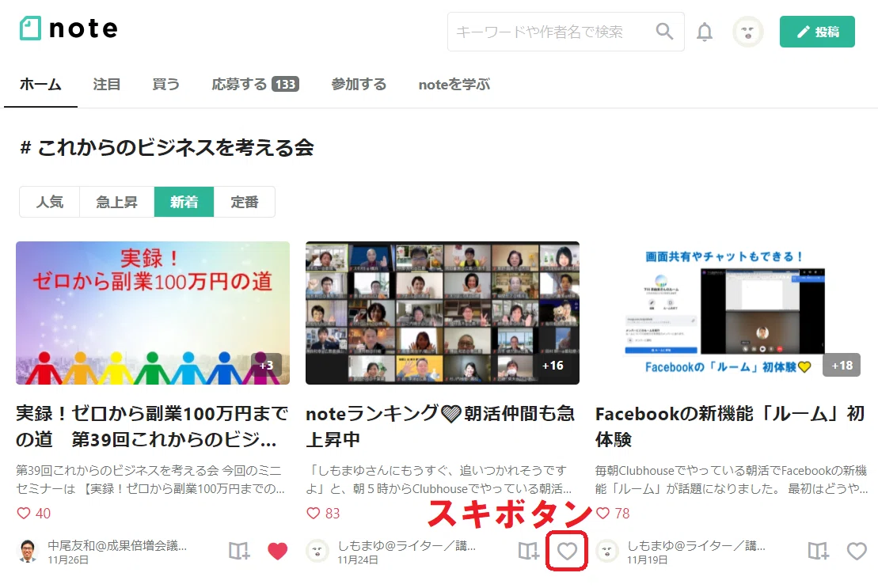Open the 実録！ゼロから副業100万円の道 thumbnail
The width and height of the screenshot is (878, 588).
coord(153,313)
